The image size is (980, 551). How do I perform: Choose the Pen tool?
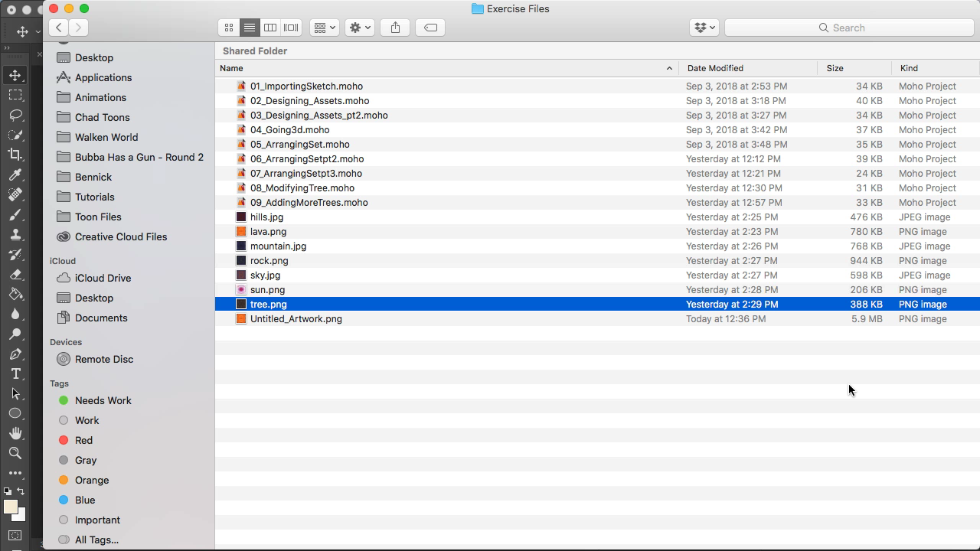coord(15,354)
